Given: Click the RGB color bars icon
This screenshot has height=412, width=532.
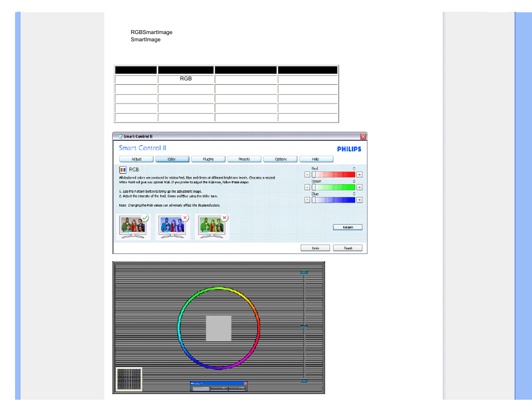Looking at the screenshot, I should click(x=123, y=170).
